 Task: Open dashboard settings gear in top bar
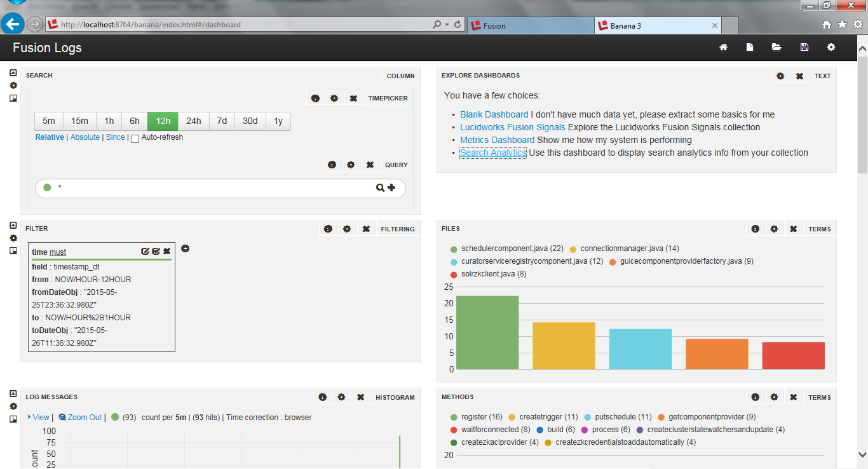[831, 48]
